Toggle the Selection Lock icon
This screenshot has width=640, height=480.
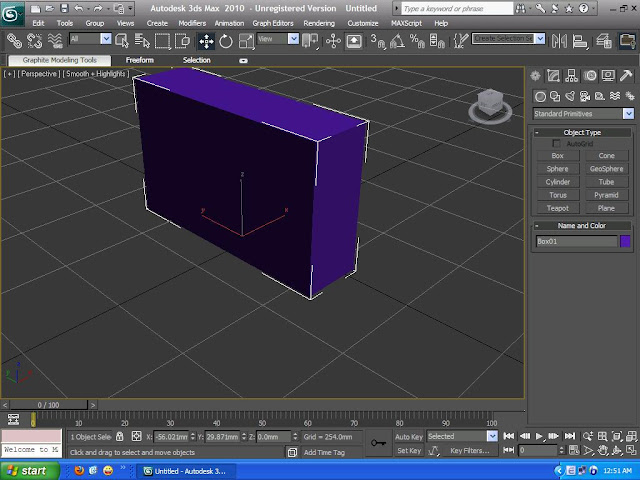point(120,436)
